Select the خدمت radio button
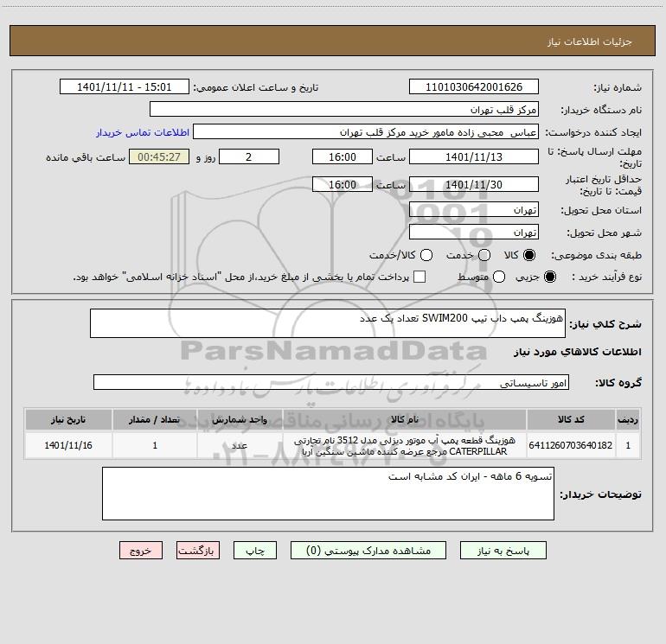The width and height of the screenshot is (666, 644). click(x=484, y=255)
